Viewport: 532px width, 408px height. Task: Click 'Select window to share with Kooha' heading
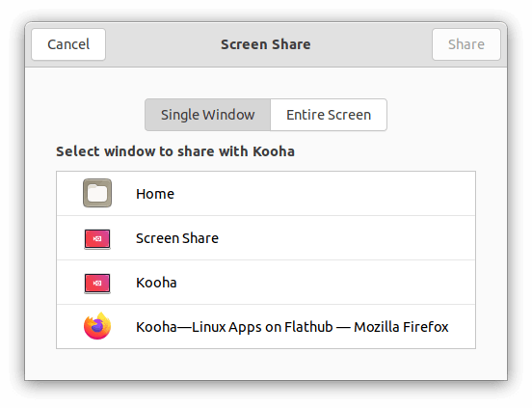(175, 151)
